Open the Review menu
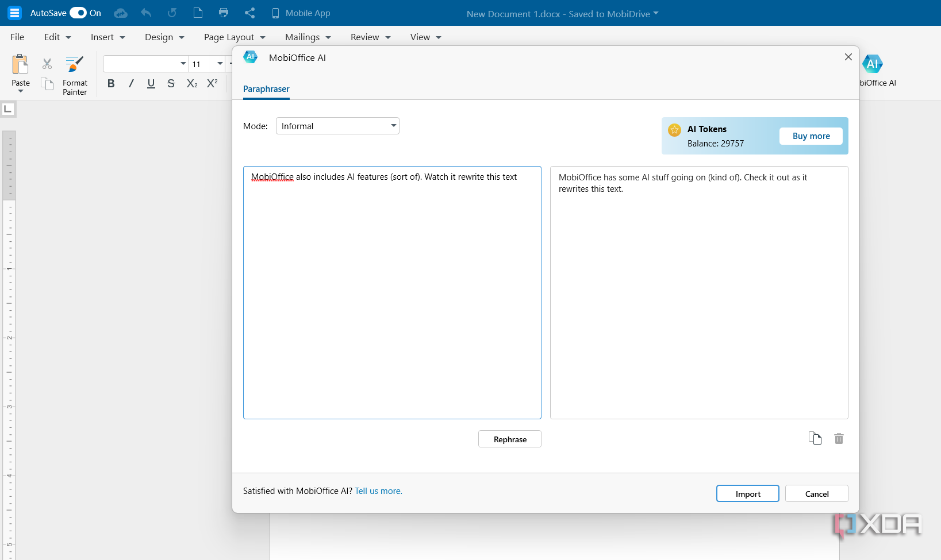Image resolution: width=941 pixels, height=560 pixels. point(370,37)
